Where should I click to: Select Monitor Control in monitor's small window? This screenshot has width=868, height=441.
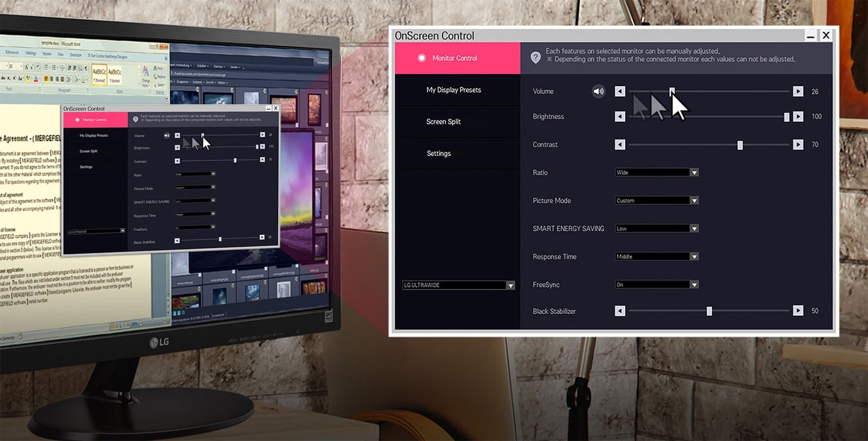click(x=95, y=120)
